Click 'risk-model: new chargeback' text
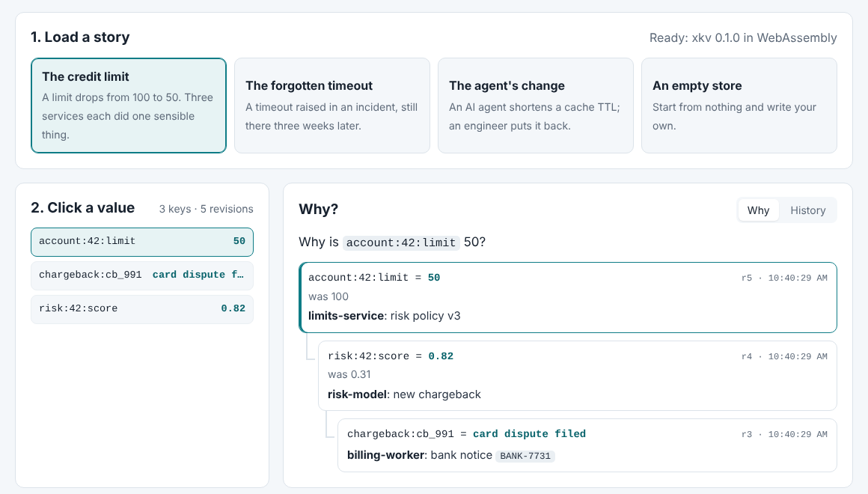The height and width of the screenshot is (494, 868). 404,394
